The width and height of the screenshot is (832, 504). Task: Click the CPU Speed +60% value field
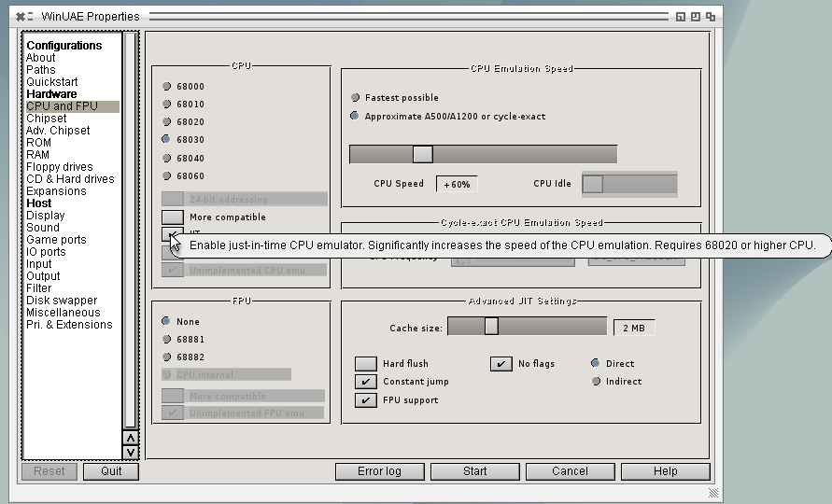[457, 184]
